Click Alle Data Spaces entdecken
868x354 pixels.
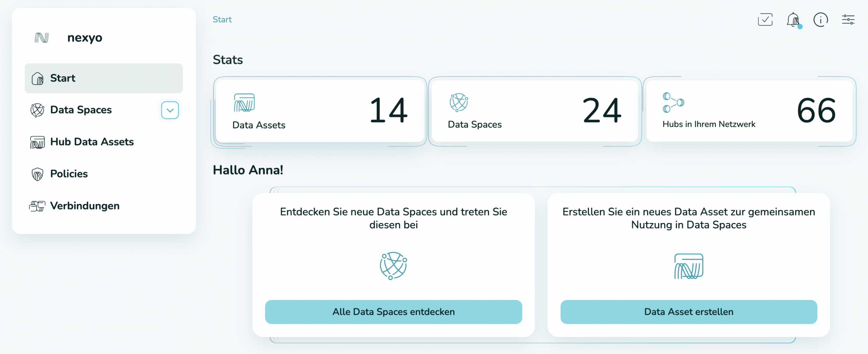[394, 312]
